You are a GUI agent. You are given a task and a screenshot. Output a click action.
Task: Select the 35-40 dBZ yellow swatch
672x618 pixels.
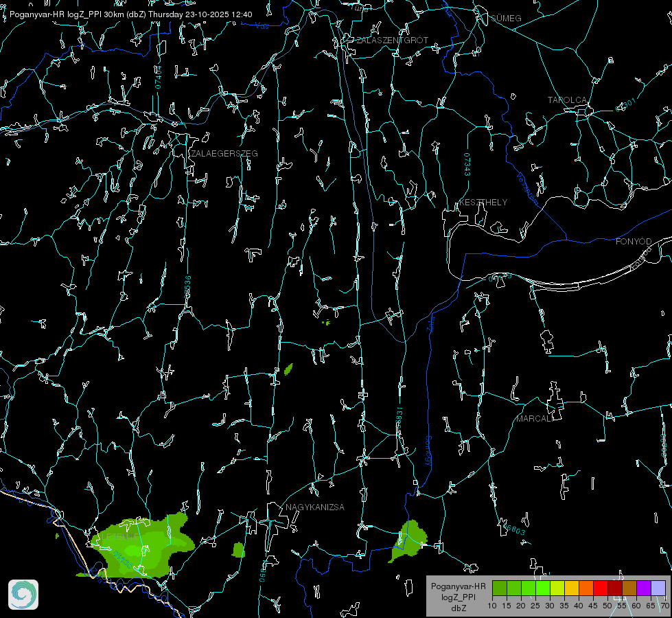pos(572,588)
